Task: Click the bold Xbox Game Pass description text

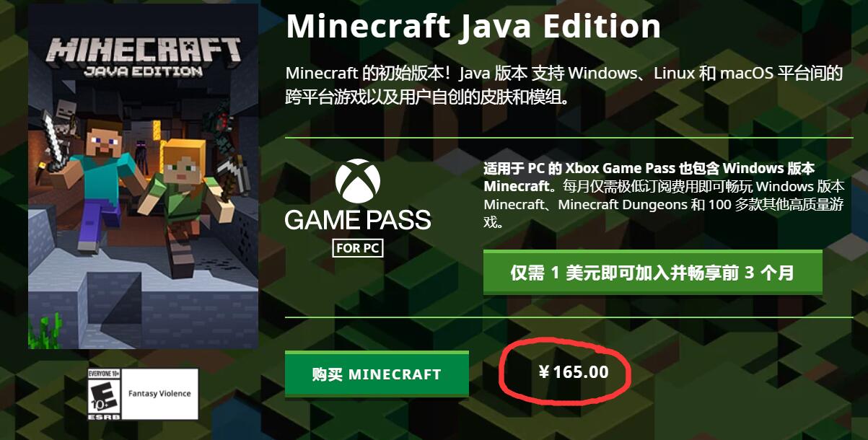Action: [649, 177]
